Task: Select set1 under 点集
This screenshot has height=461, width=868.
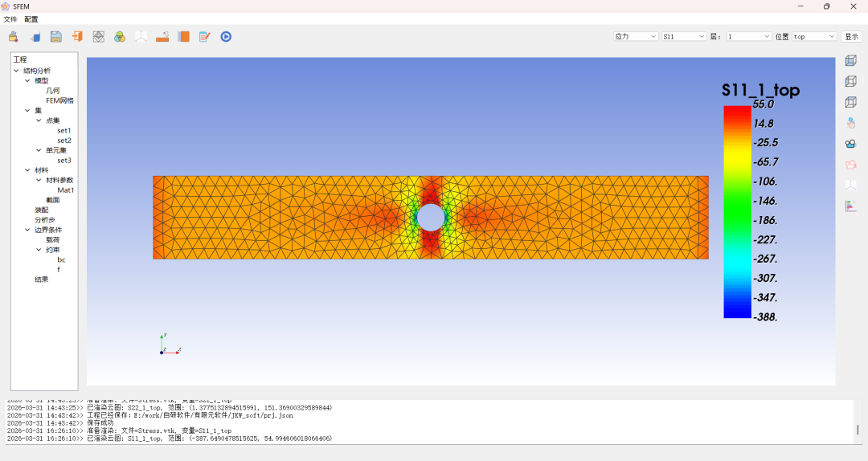Action: pyautogui.click(x=64, y=131)
